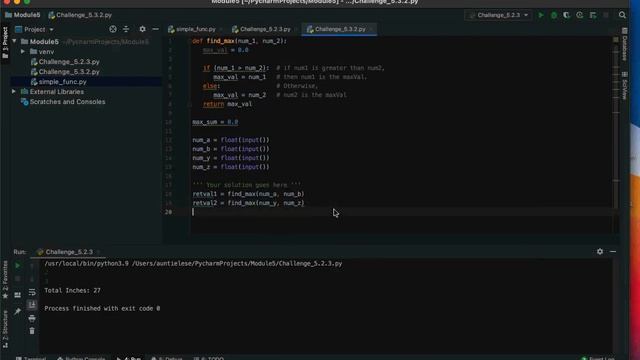640x360 pixels.
Task: Open the run configuration dropdown Challenge_5.2.3
Action: coord(498,15)
